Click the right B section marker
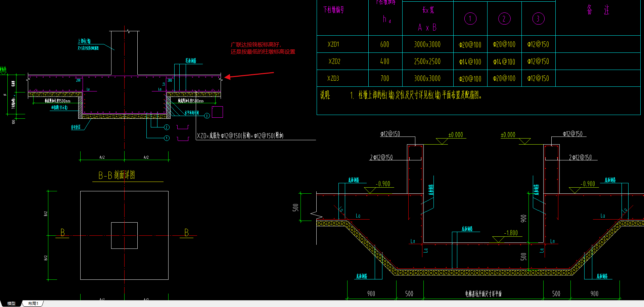644x307 pixels. (x=187, y=232)
